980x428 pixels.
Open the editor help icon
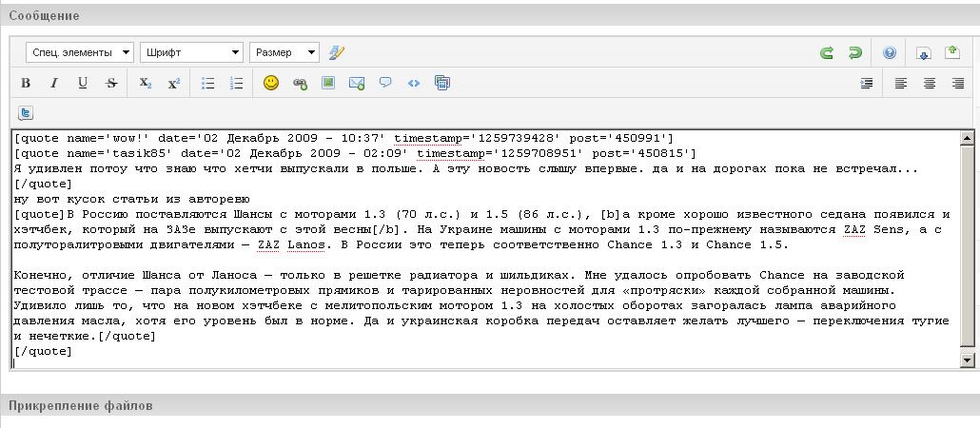click(890, 53)
